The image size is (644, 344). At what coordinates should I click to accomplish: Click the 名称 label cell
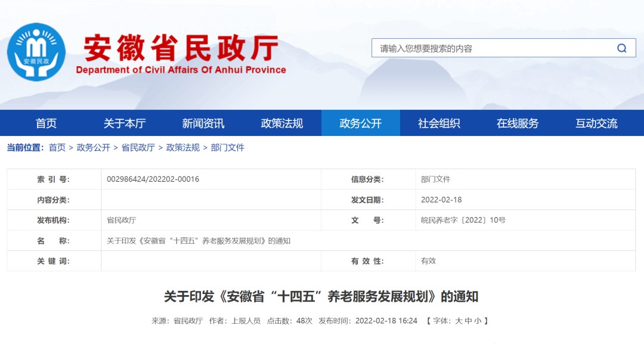(x=54, y=241)
